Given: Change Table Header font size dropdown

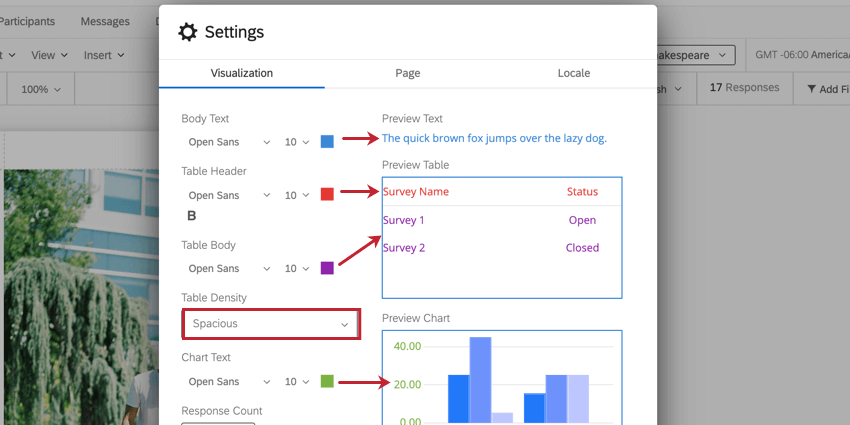Looking at the screenshot, I should [x=297, y=195].
